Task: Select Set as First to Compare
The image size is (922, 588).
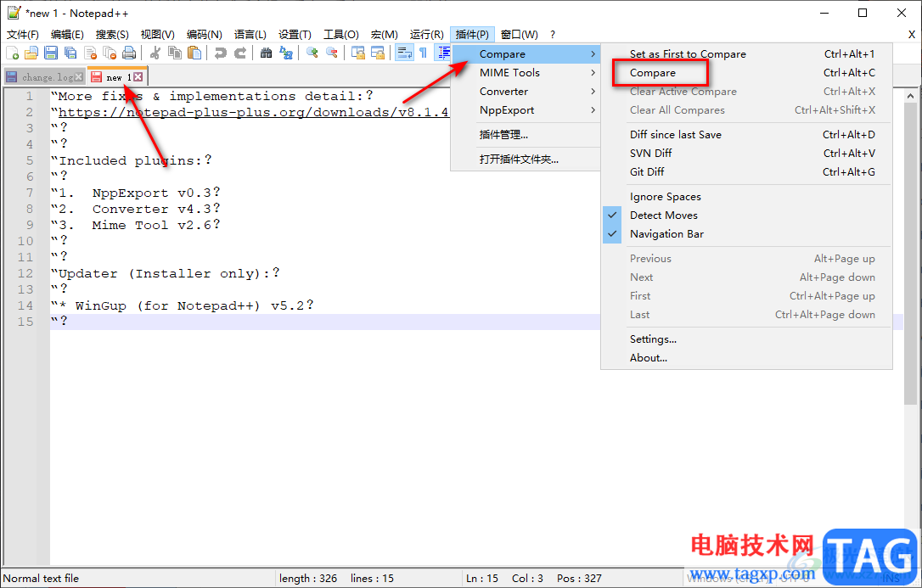Action: coord(746,54)
